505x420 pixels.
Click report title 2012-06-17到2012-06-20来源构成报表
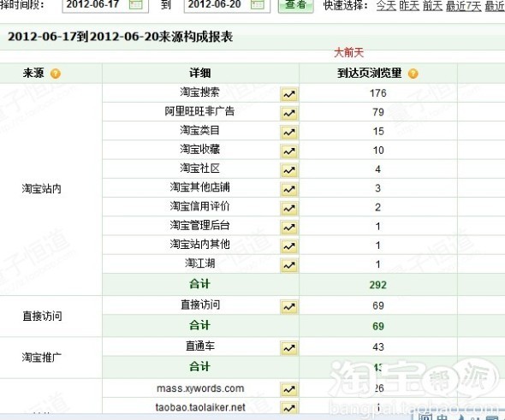pyautogui.click(x=120, y=37)
